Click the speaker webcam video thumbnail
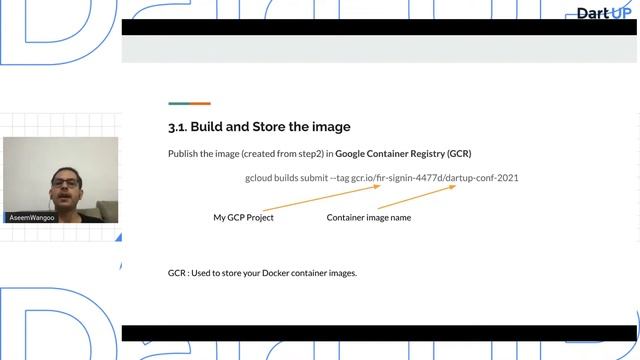Image resolution: width=640 pixels, height=360 pixels. 60,180
